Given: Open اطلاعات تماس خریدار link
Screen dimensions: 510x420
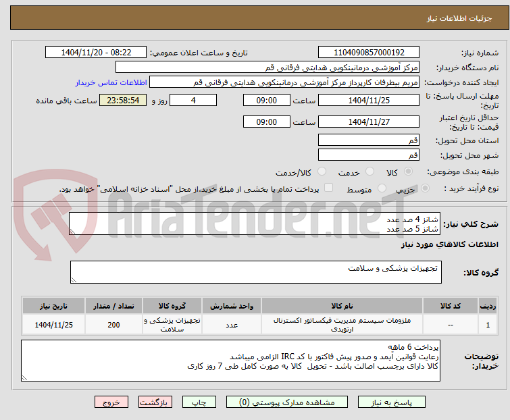Looking at the screenshot, I should coord(111,82).
